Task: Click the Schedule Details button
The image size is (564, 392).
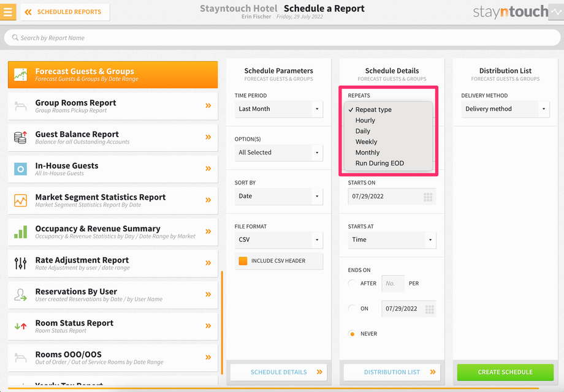Action: [279, 372]
